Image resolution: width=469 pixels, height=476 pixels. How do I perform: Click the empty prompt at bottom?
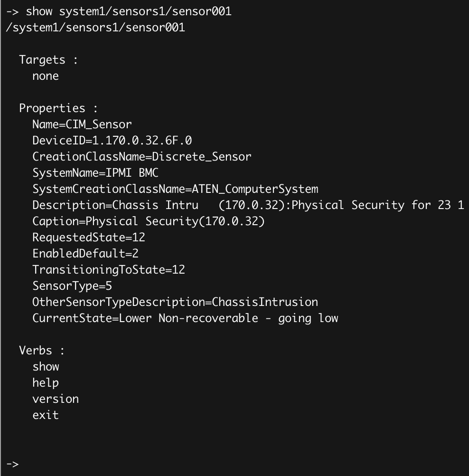[12, 464]
